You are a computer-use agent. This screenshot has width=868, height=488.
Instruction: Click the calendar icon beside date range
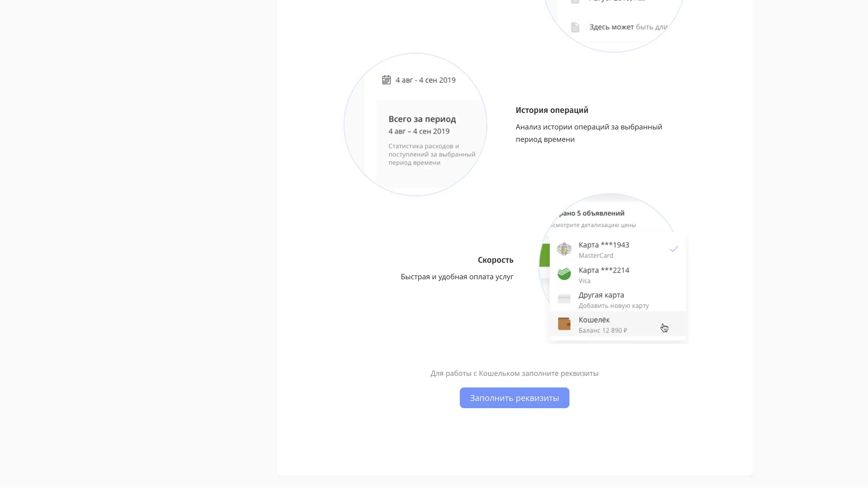coord(386,80)
